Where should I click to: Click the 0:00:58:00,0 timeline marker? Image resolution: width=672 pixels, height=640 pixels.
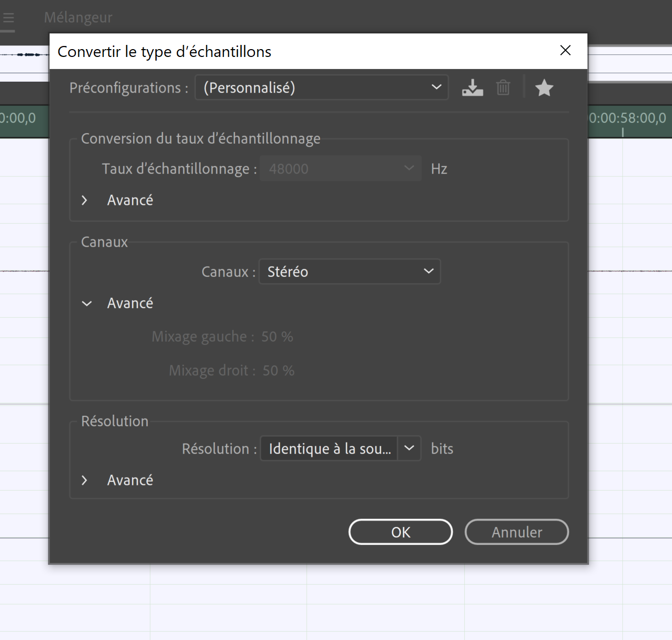(627, 118)
